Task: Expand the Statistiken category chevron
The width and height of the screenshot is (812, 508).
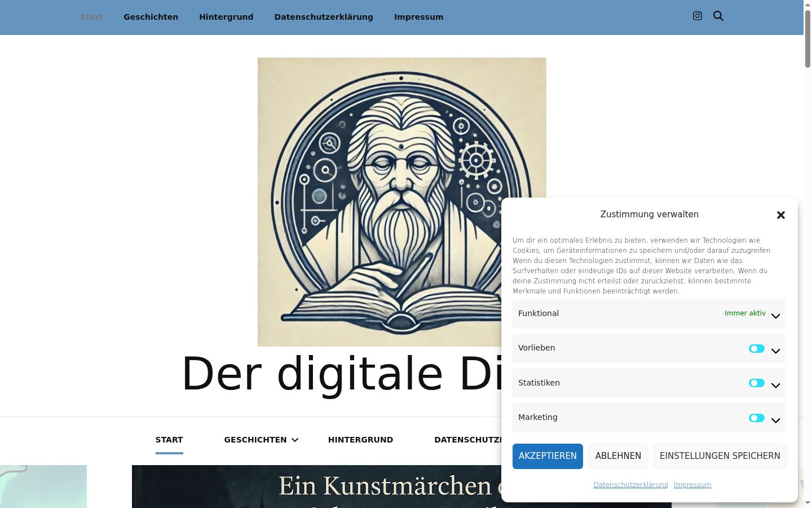Action: [776, 386]
